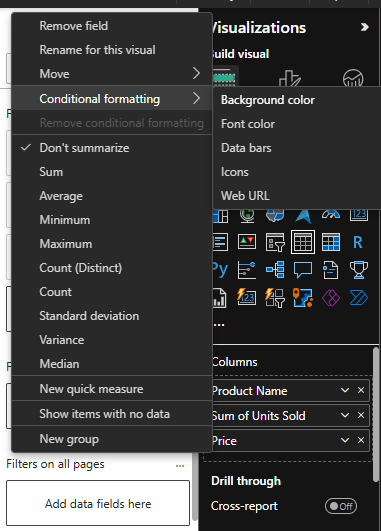Set aggregation to Sum
The width and height of the screenshot is (381, 531).
click(112, 172)
